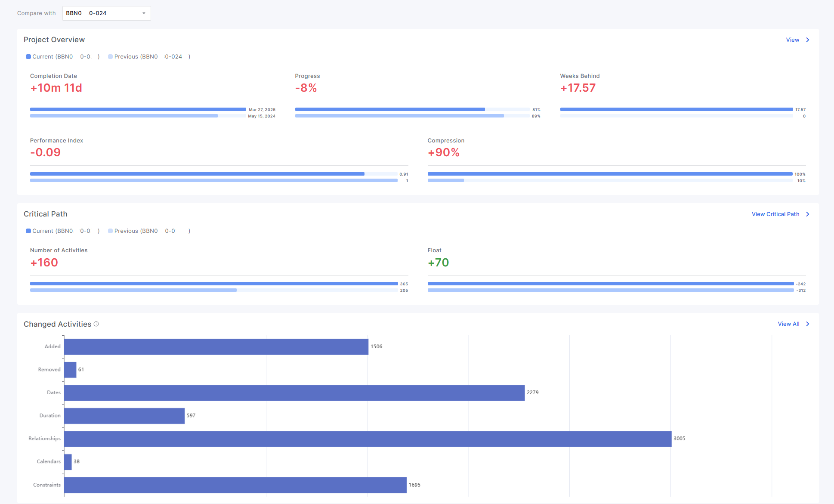The width and height of the screenshot is (834, 504).
Task: Click the Compression current 100% bar
Action: pyautogui.click(x=610, y=174)
